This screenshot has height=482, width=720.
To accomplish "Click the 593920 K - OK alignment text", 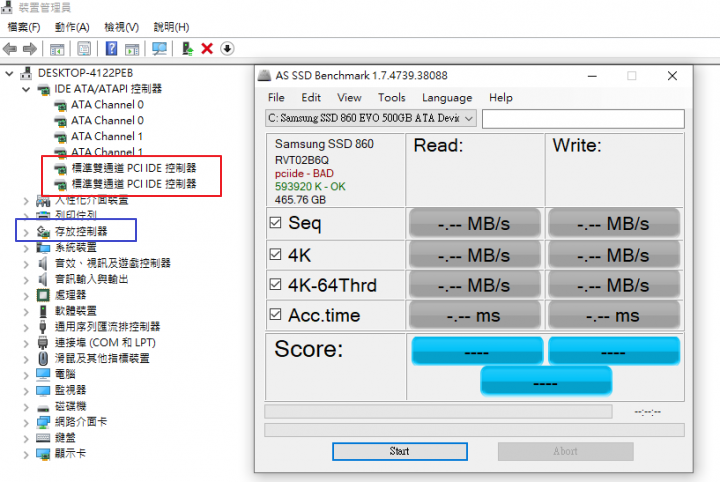I will coord(310,187).
